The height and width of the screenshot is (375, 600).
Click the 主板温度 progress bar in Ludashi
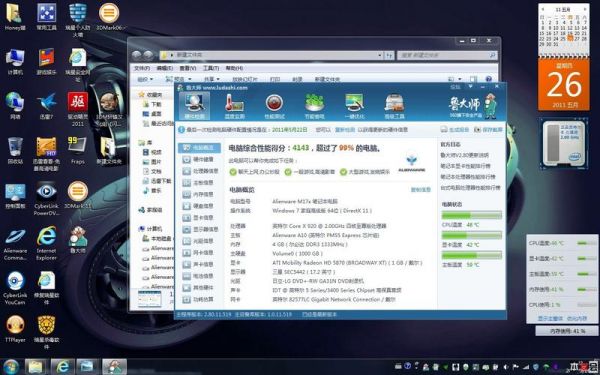(471, 255)
